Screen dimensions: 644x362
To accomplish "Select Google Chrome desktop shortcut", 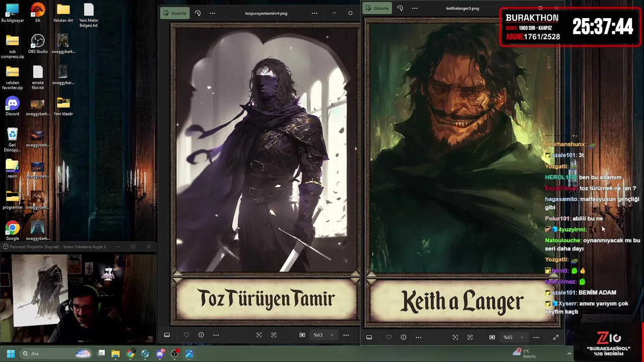I will coord(12,231).
